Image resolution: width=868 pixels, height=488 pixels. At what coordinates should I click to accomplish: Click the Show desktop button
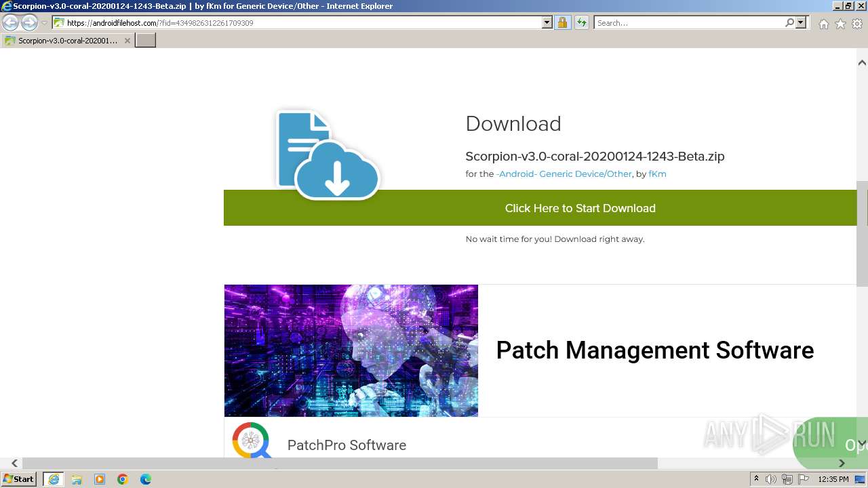point(861,479)
